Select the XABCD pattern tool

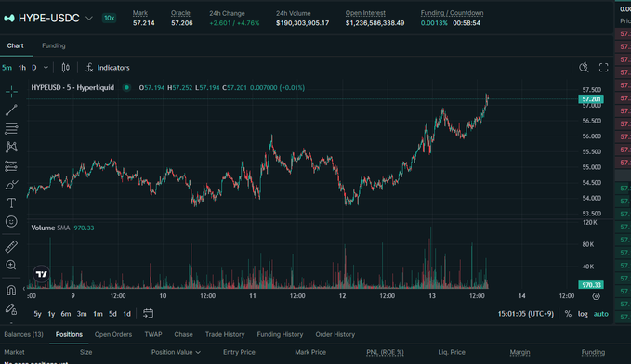pos(11,148)
